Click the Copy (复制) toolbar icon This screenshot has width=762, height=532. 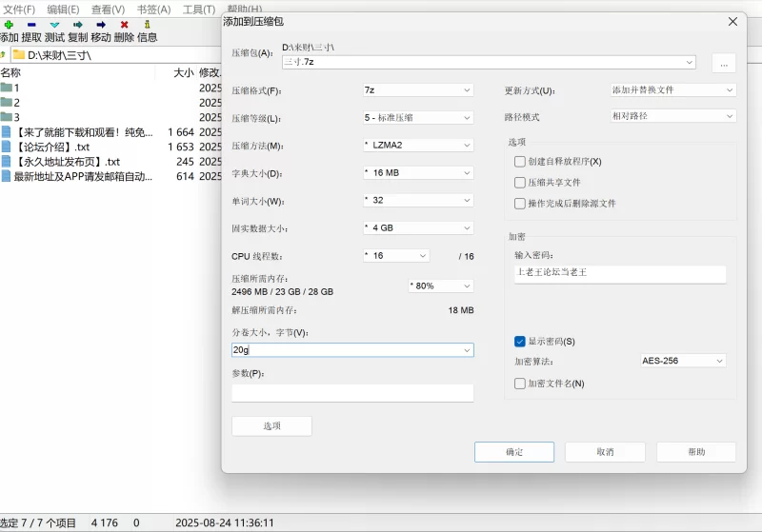pos(78,24)
